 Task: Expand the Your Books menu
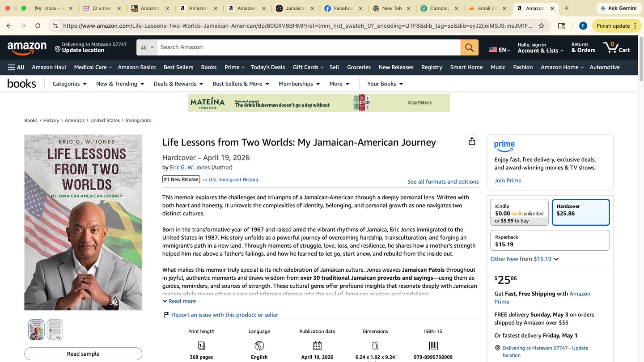coord(385,84)
